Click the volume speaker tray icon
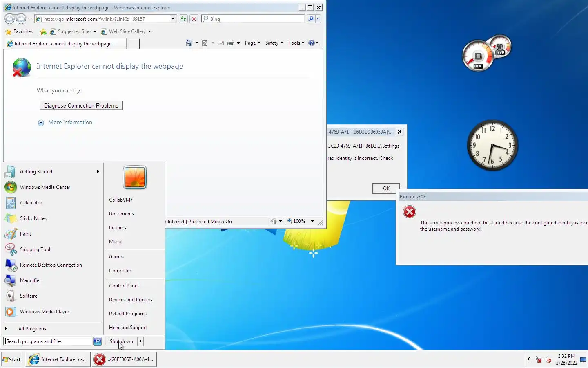 coord(548,360)
